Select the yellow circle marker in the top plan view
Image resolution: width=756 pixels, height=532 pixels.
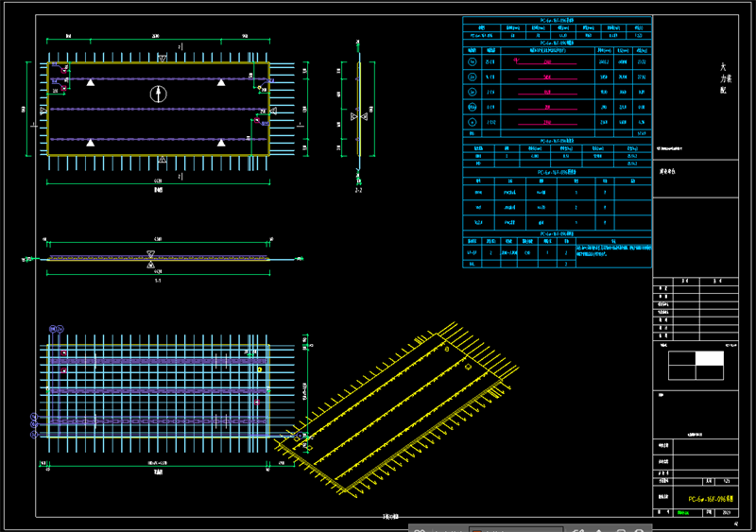tap(259, 88)
